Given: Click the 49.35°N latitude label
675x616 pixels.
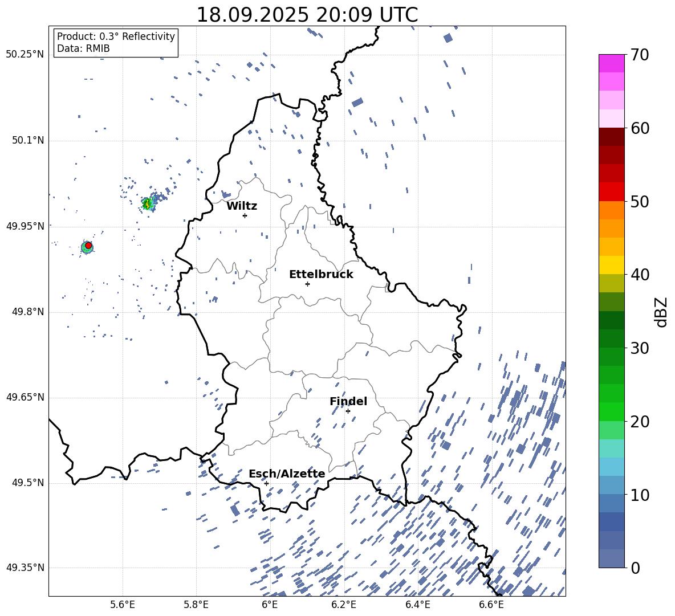Looking at the screenshot, I should click(x=25, y=568).
